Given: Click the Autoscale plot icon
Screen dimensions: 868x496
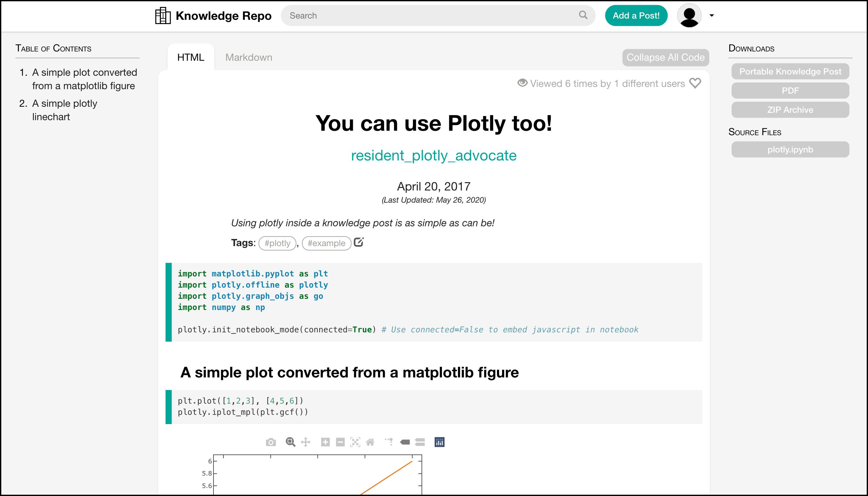Looking at the screenshot, I should pos(355,442).
